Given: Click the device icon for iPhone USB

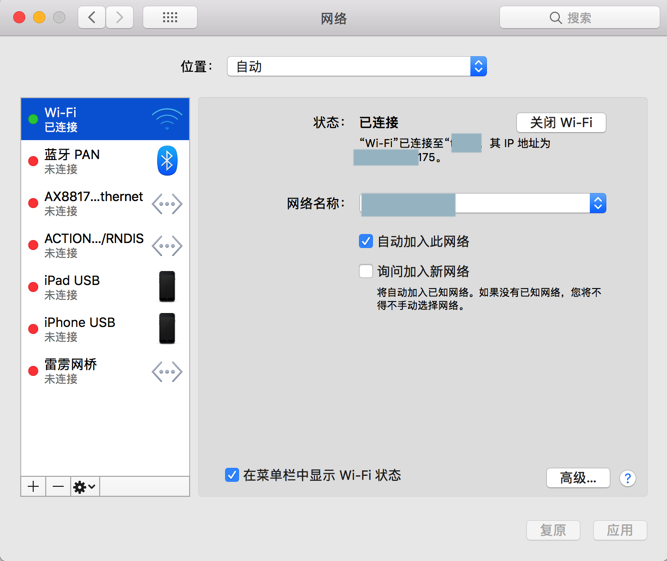Looking at the screenshot, I should pos(167,328).
